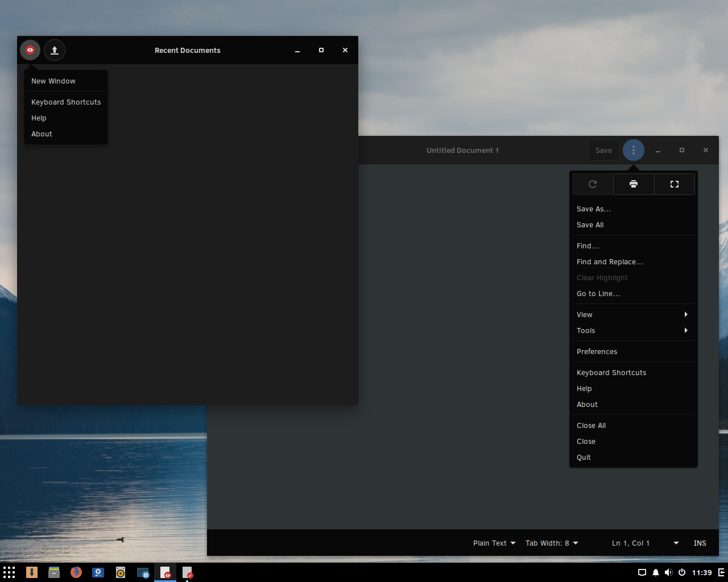728x582 pixels.
Task: Click the display icon in system tray
Action: click(642, 572)
